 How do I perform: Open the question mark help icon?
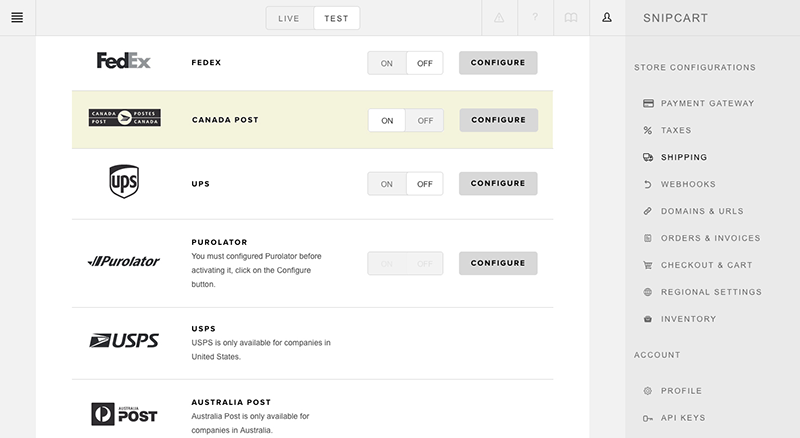point(535,17)
